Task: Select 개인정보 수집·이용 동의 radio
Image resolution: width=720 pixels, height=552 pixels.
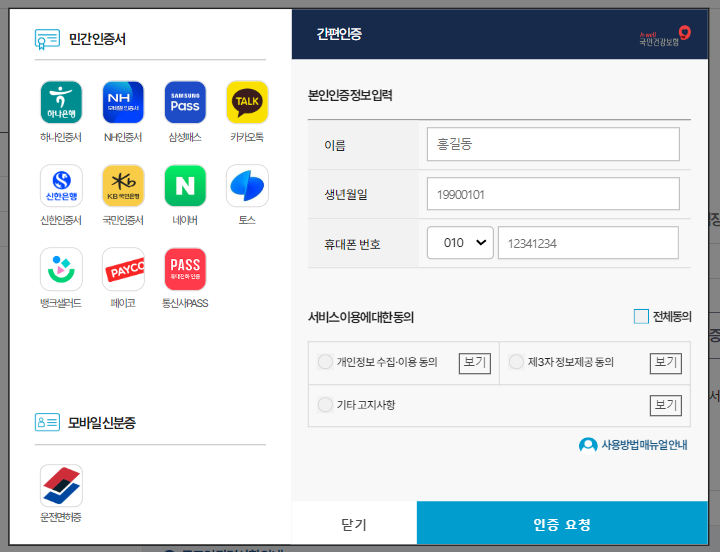Action: [325, 362]
